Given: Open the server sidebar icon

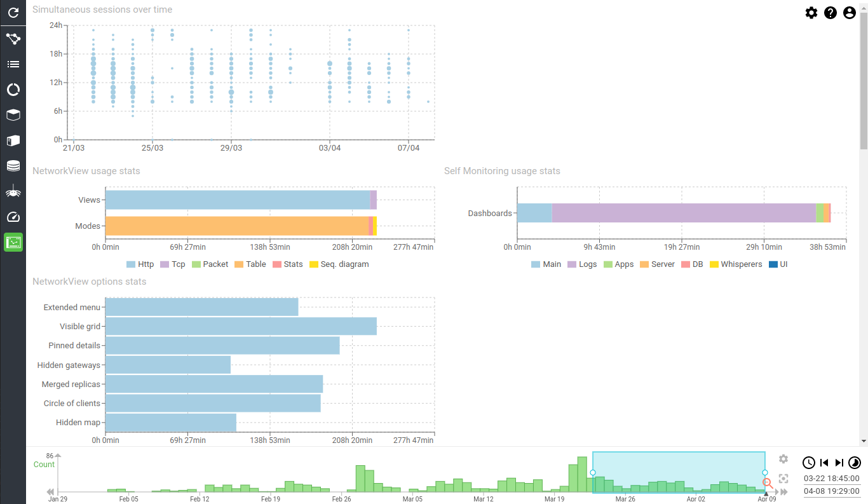Looking at the screenshot, I should pos(13,140).
